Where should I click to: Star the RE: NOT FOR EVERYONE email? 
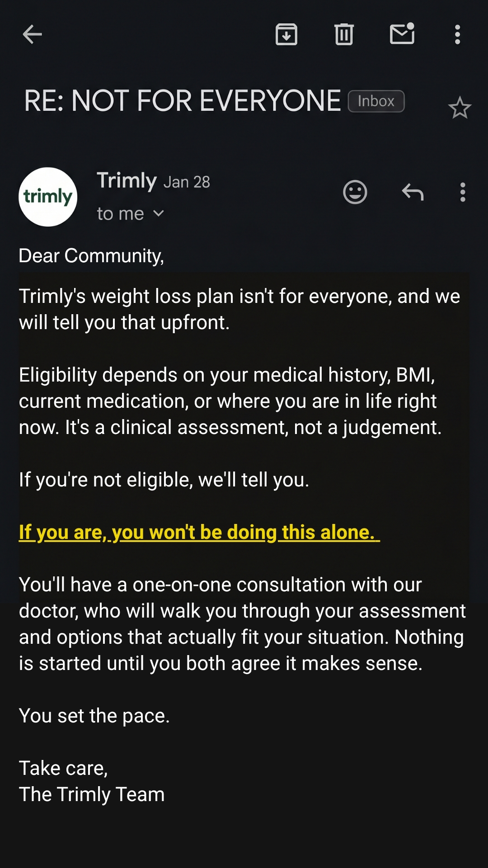coord(460,108)
